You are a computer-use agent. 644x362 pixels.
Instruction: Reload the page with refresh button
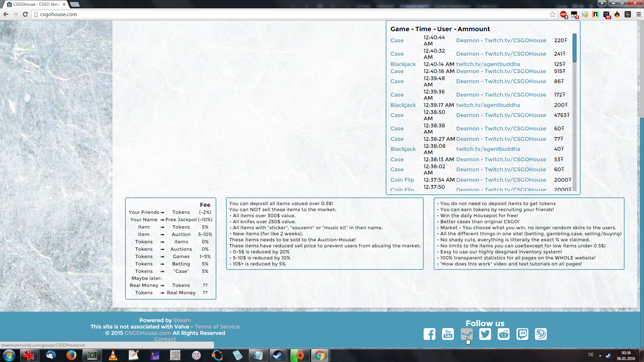(x=25, y=14)
